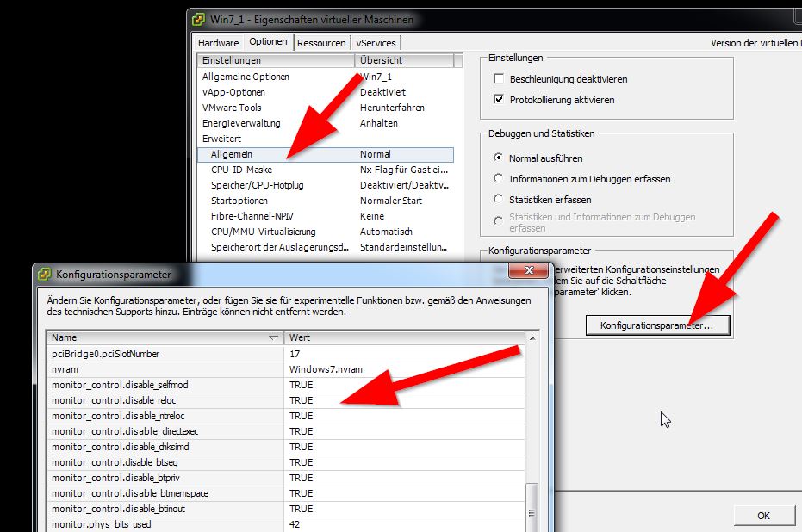Click the Übersicht column header
The image size is (802, 532).
(404, 60)
